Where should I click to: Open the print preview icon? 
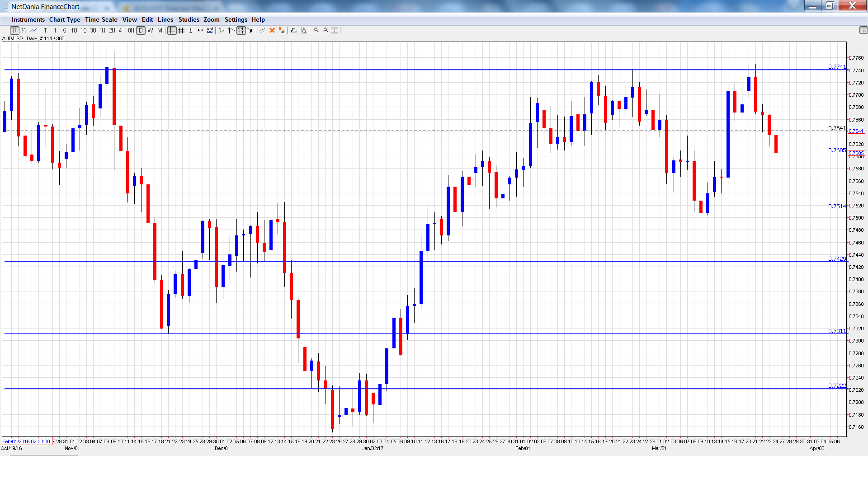pyautogui.click(x=304, y=31)
